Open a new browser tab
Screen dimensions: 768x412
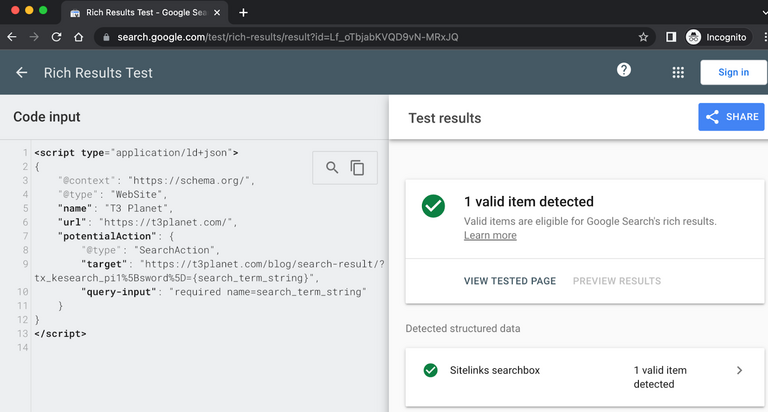tap(243, 12)
